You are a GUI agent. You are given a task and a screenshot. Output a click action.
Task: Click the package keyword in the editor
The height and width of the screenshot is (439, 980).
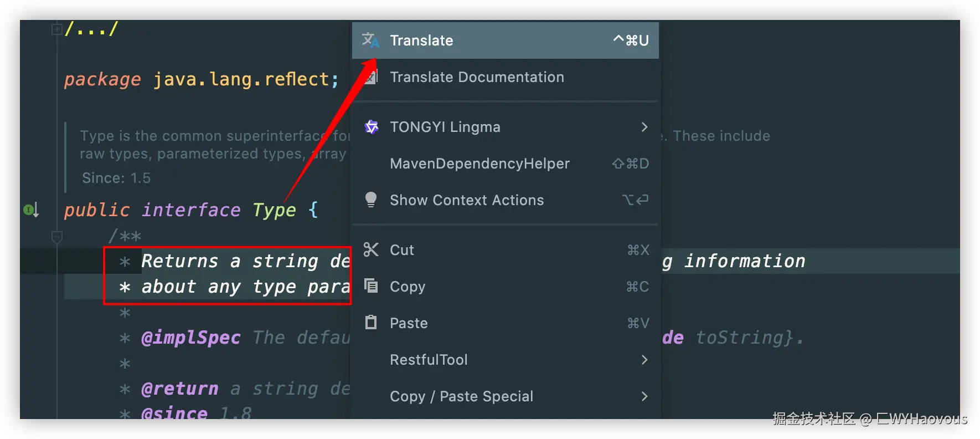point(102,79)
